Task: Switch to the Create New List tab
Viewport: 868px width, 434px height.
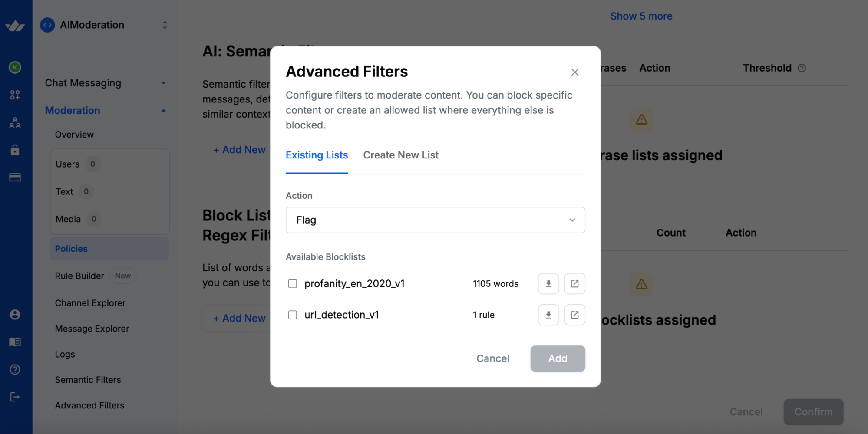Action: [x=400, y=155]
